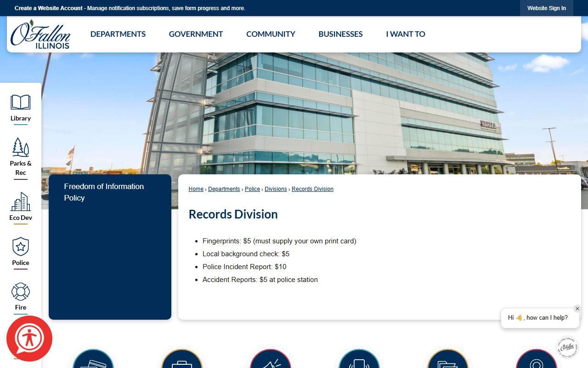Click the Fingerprints: $5 list item
This screenshot has width=588, height=368.
(279, 241)
